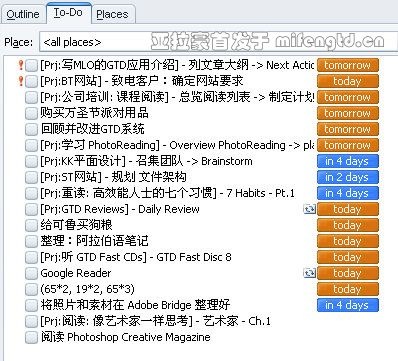Select task text 回顾并改进GTD系统
Screen dimensions: 398x361
[x=92, y=129]
